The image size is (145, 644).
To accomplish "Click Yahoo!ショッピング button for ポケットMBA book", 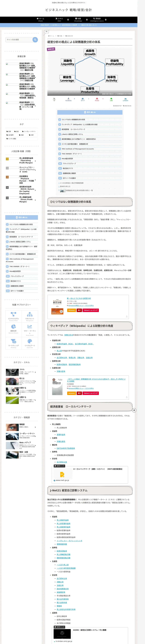I will point(91,393).
